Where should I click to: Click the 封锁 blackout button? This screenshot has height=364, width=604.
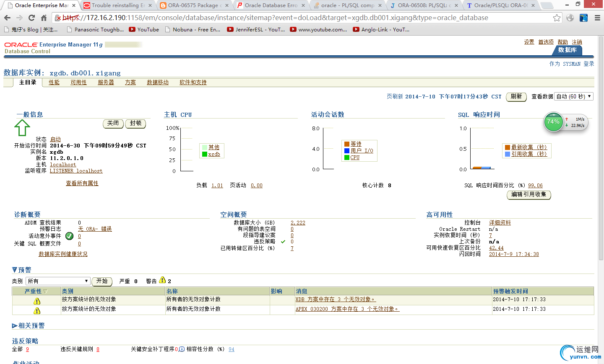135,124
